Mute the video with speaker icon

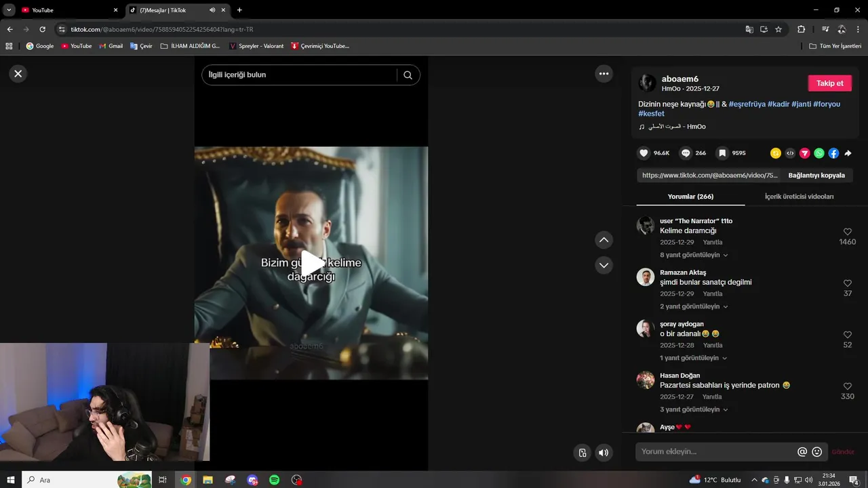tap(604, 453)
